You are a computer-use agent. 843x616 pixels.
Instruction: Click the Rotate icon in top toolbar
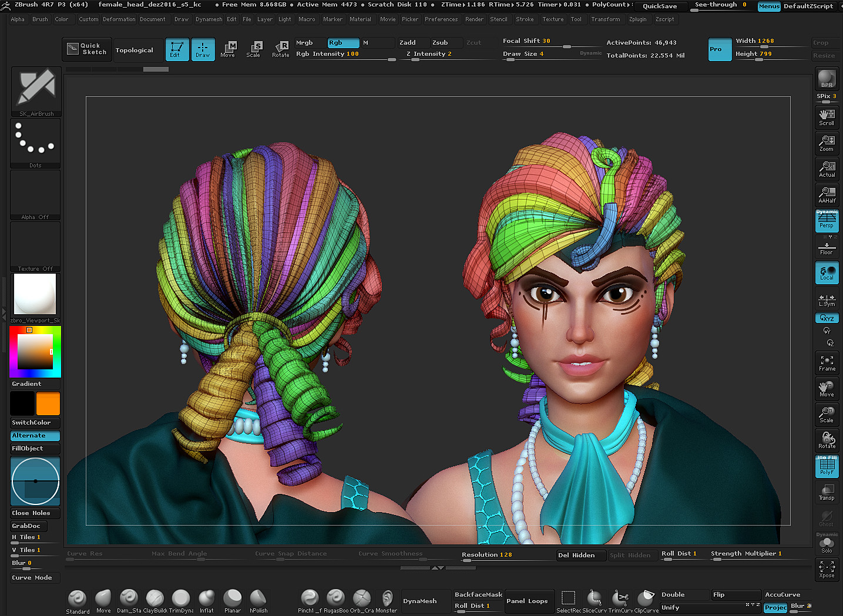pos(280,49)
